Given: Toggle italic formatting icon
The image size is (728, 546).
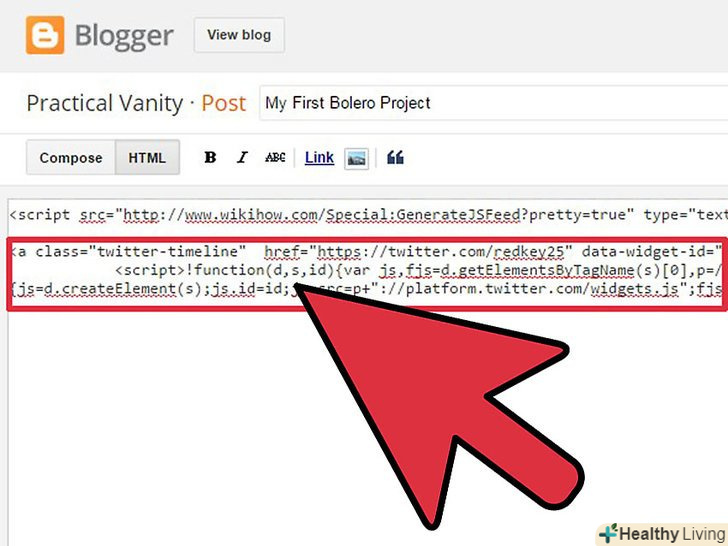Looking at the screenshot, I should coord(242,158).
